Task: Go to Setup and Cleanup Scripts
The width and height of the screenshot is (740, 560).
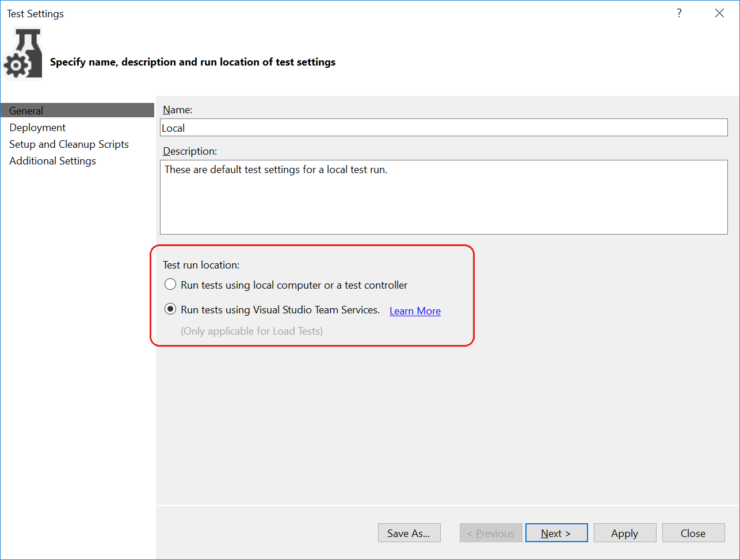Action: click(x=69, y=144)
